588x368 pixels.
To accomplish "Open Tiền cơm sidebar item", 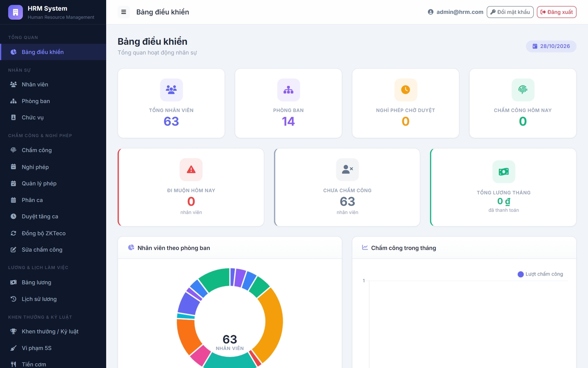I will (x=53, y=362).
